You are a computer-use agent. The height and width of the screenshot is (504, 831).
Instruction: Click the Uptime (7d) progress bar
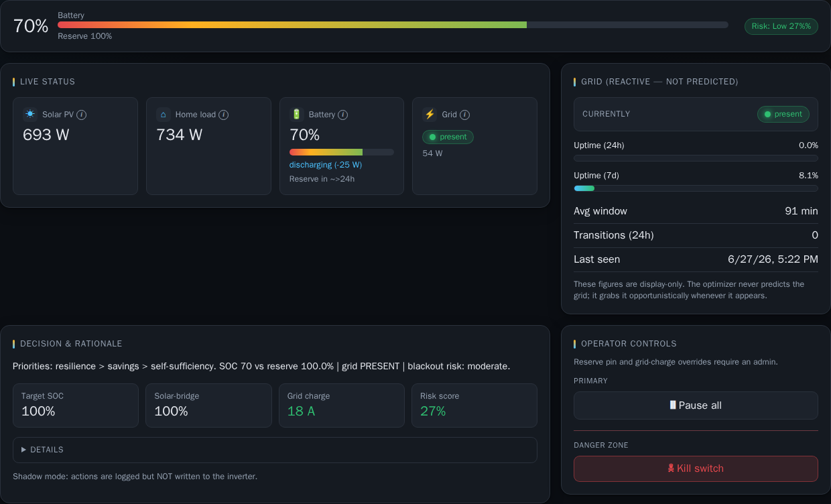click(696, 188)
